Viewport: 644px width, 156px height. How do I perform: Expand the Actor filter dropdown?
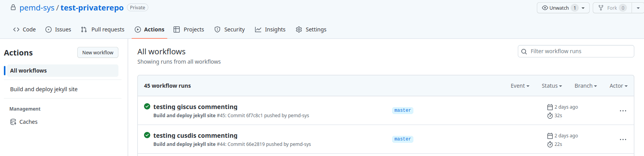(x=618, y=86)
